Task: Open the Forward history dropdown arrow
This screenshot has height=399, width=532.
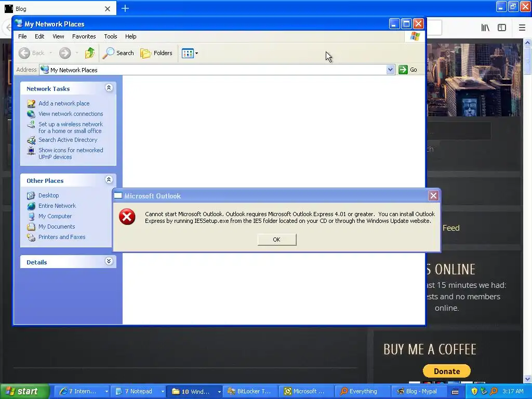Action: pos(77,53)
